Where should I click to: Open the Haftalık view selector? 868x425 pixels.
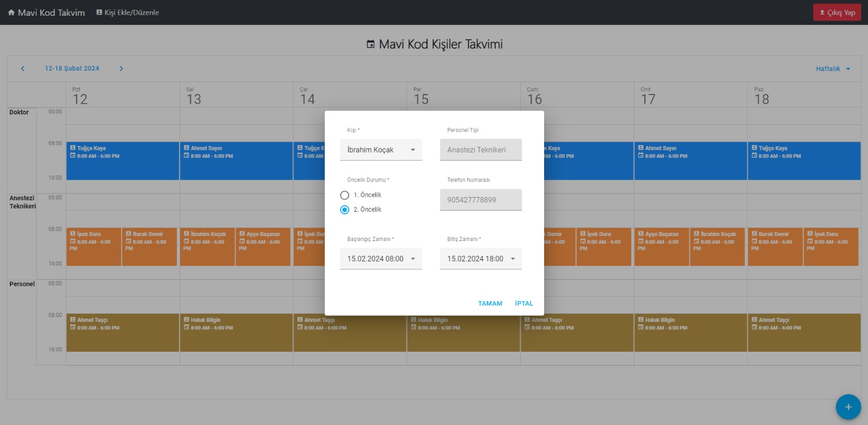[x=833, y=69]
